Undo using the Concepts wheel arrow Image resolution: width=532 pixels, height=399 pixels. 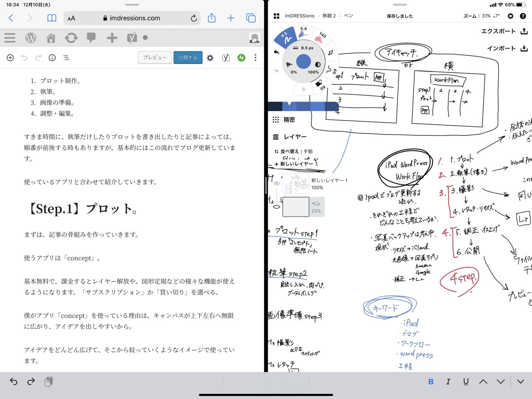277,52
